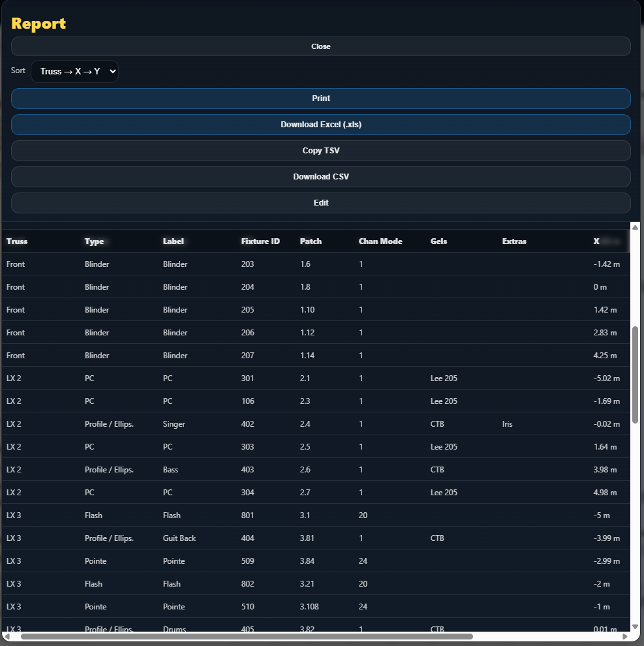Screen dimensions: 644x646
Task: Click the Label column header
Action: [x=174, y=241]
